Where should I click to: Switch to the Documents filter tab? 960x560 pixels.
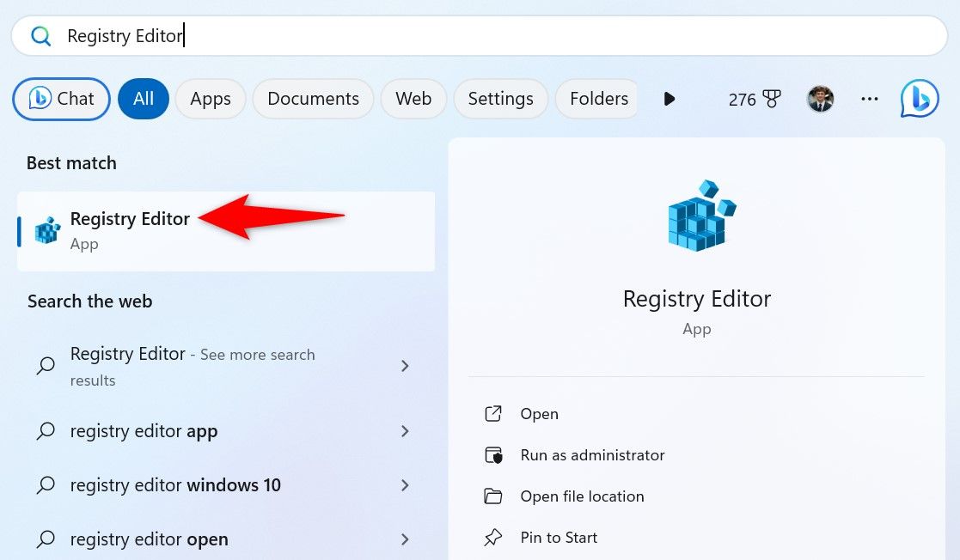(x=313, y=99)
